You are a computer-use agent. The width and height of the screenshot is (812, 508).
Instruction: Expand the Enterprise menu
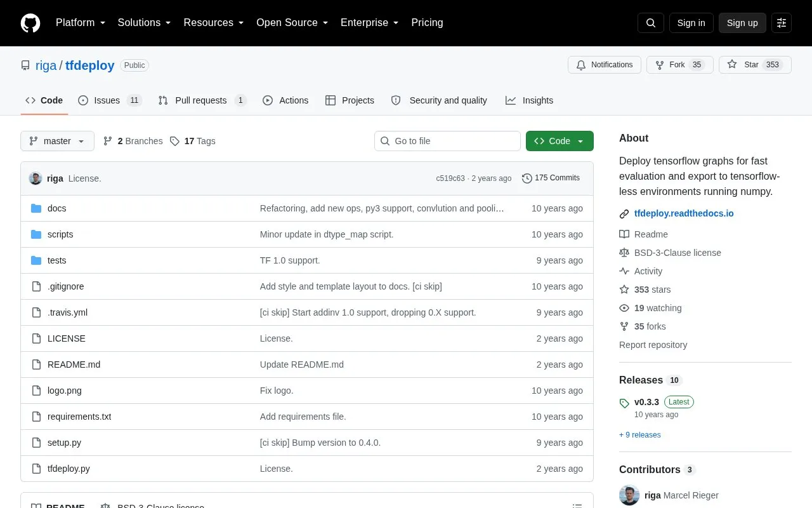[x=370, y=23]
